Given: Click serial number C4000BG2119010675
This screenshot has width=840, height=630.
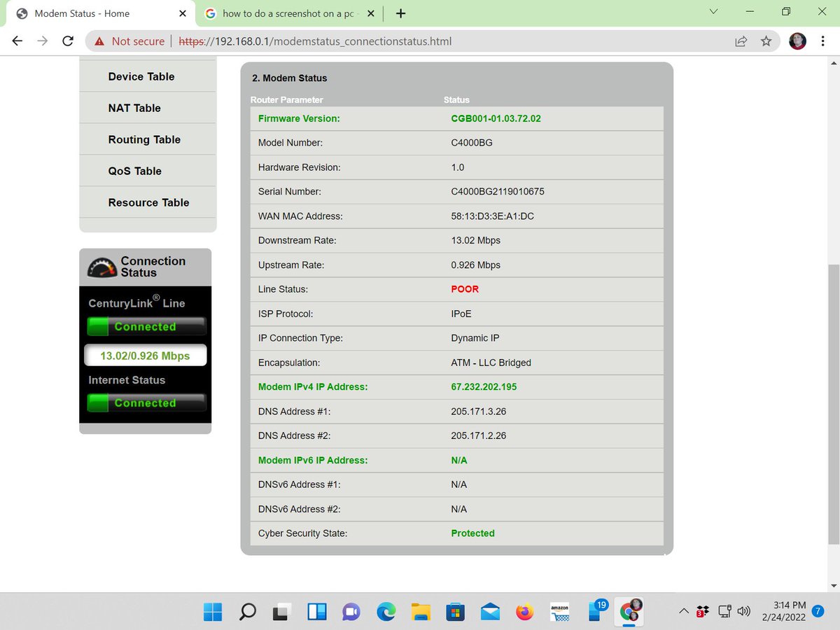Looking at the screenshot, I should [498, 192].
